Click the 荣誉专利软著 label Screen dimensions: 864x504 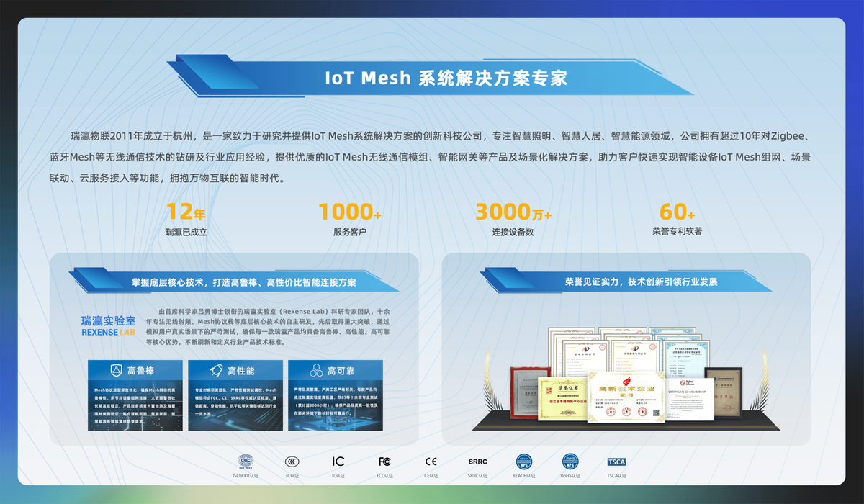pos(678,232)
